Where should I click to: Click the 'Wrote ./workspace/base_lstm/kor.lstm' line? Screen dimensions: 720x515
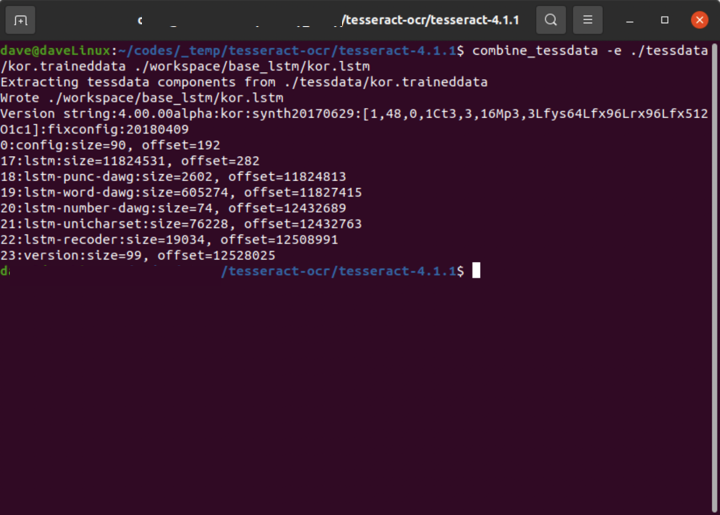tap(142, 98)
